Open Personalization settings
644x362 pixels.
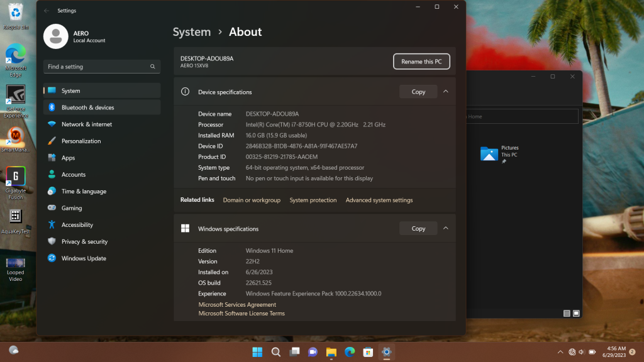click(x=102, y=141)
